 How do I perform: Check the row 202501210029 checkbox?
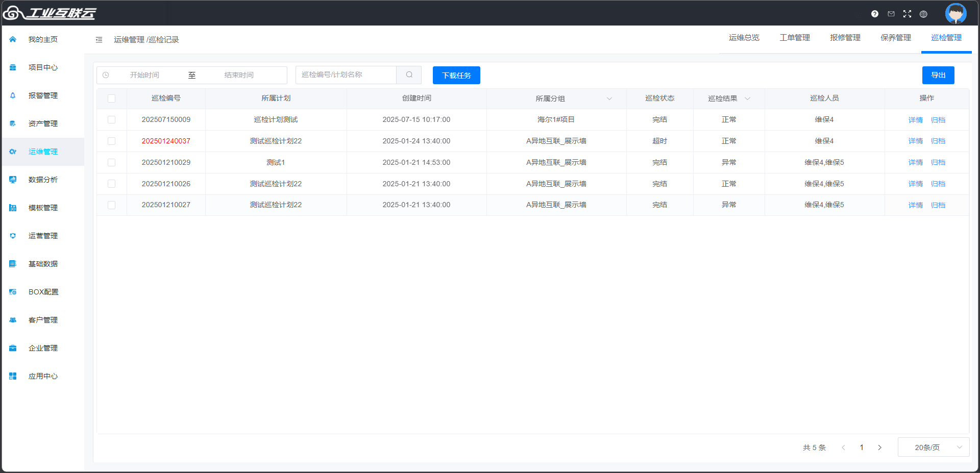112,162
